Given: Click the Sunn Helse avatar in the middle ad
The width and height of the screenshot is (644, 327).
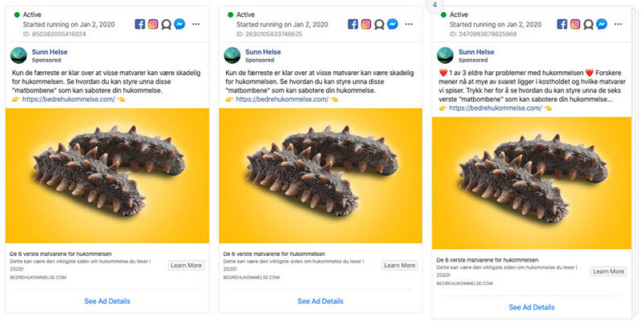Looking at the screenshot, I should point(232,56).
